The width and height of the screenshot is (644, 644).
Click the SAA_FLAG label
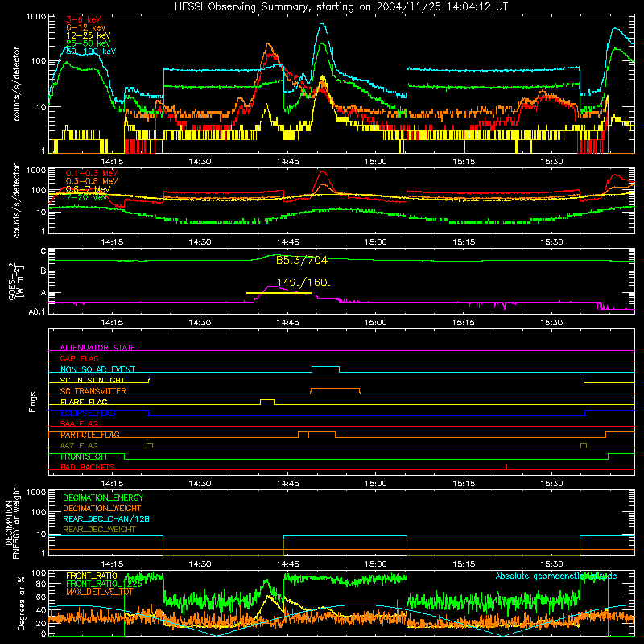pyautogui.click(x=79, y=423)
